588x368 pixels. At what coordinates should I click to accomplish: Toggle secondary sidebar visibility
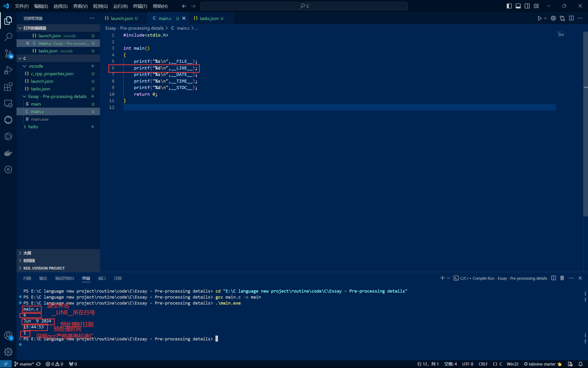tap(527, 6)
